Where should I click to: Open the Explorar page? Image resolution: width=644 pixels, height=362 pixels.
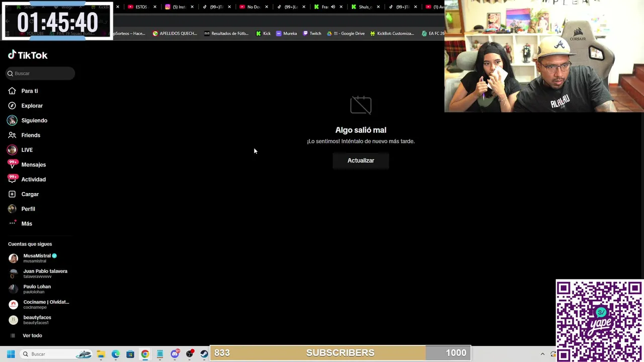point(32,106)
